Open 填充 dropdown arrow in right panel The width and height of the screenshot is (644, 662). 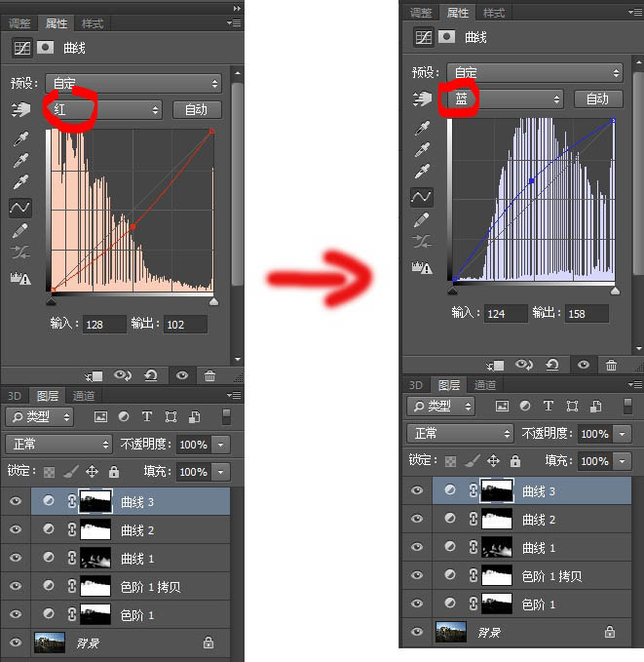click(x=622, y=461)
